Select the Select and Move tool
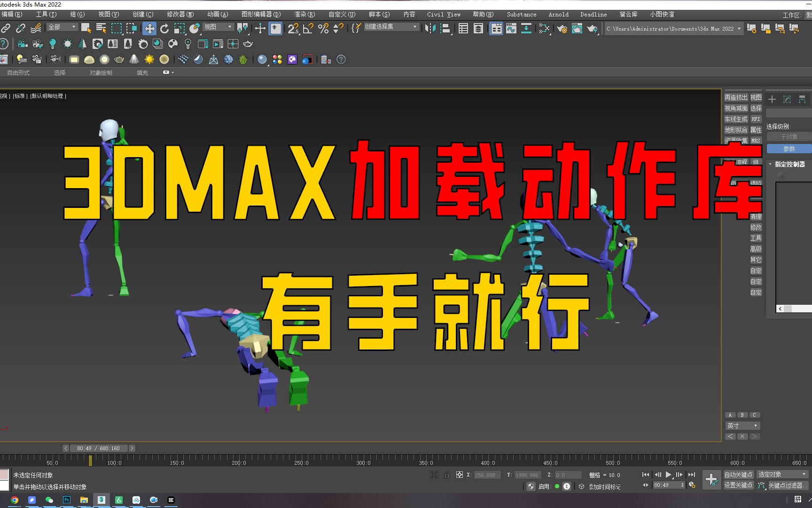The width and height of the screenshot is (812, 508). 149,28
